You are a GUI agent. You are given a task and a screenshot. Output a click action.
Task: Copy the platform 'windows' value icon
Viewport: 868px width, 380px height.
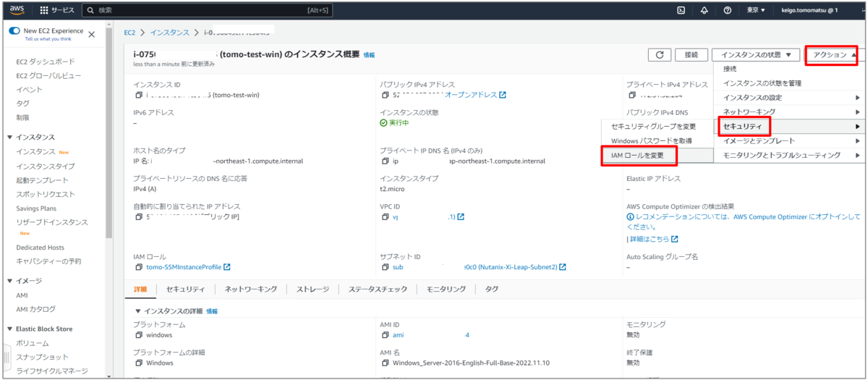[x=138, y=335]
